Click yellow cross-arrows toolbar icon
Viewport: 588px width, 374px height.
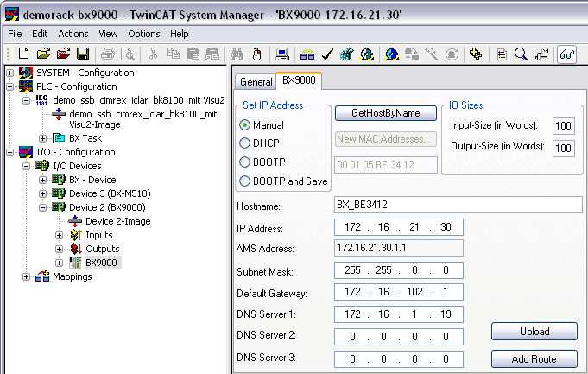(476, 54)
